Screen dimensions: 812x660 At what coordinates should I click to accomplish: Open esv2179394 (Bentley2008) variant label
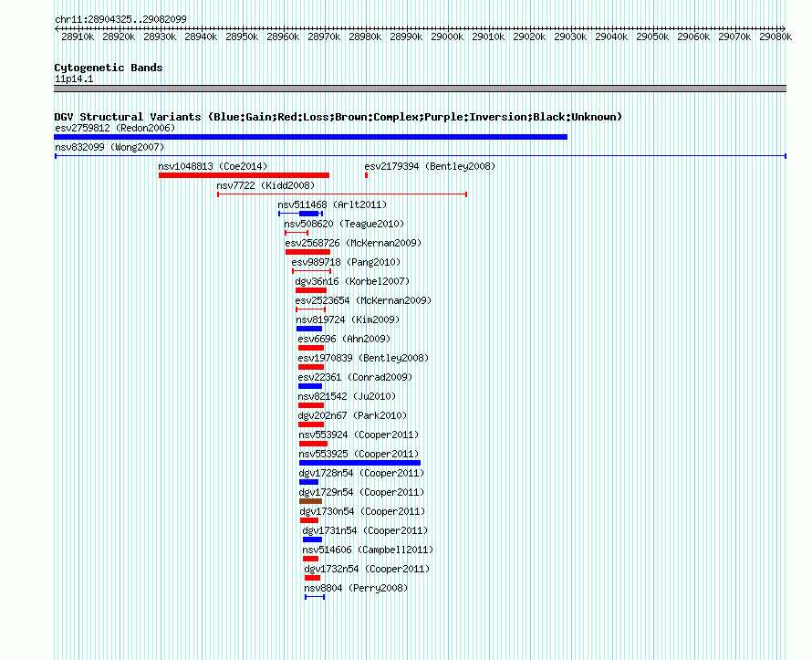point(430,166)
